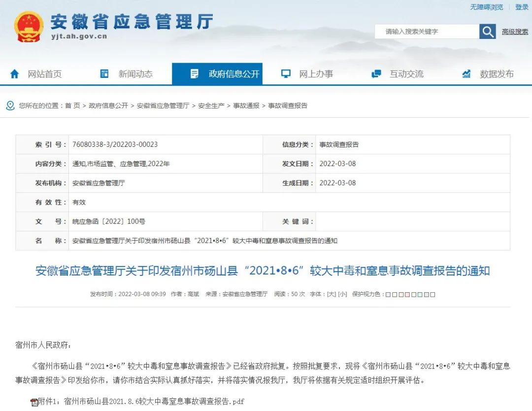
Task: Click the 有效性 value 有效
Action: [79, 202]
